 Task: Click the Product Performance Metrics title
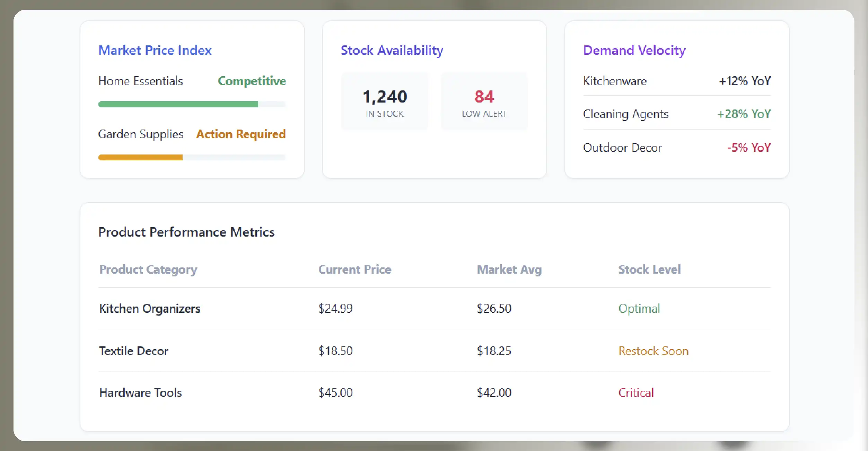click(x=186, y=232)
